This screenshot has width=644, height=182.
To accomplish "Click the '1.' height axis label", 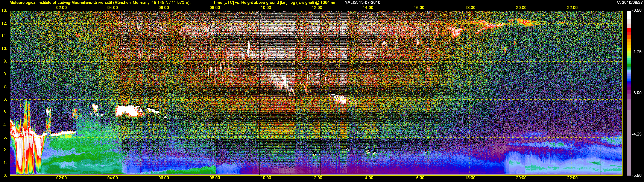I will 5,163.
